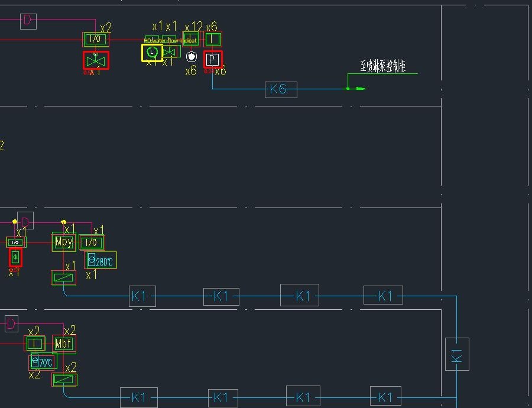Click the x2 label above the Mbf block

coord(70,330)
